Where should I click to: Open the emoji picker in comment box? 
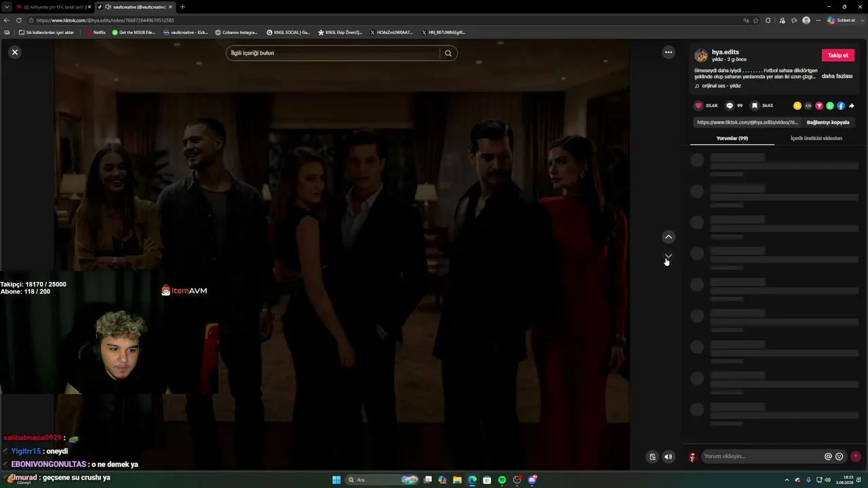point(840,457)
